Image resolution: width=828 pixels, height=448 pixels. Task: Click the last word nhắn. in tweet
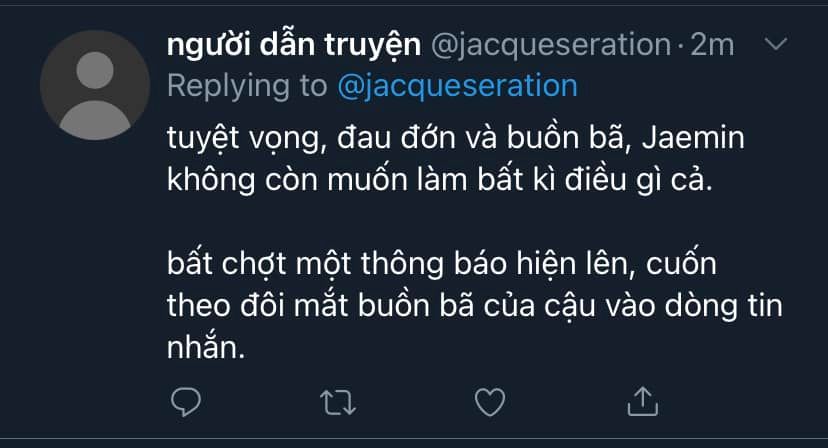(206, 348)
